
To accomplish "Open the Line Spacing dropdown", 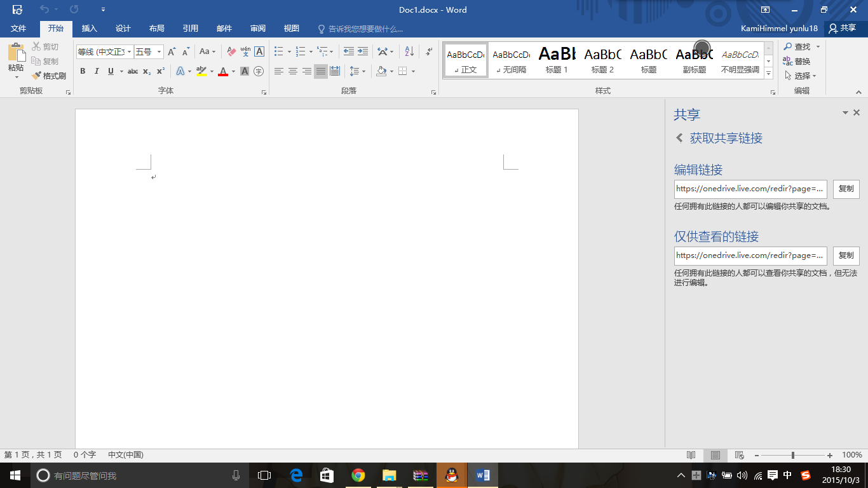I will [358, 71].
